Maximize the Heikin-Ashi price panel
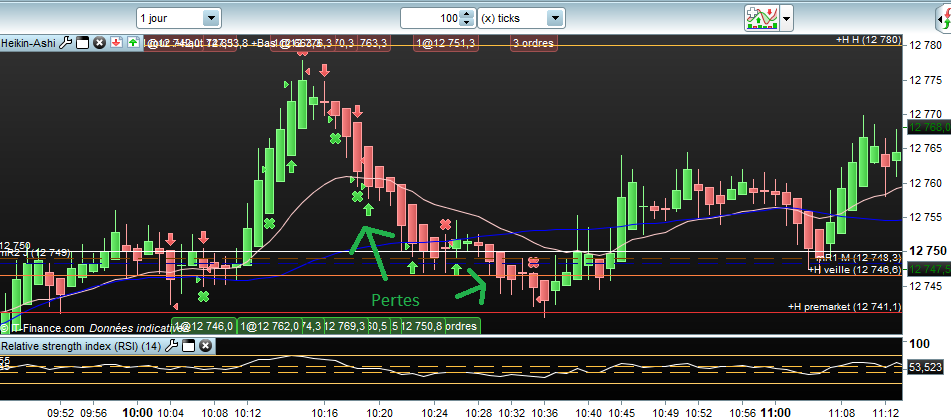Viewport: 951px width, 419px height. pos(82,43)
